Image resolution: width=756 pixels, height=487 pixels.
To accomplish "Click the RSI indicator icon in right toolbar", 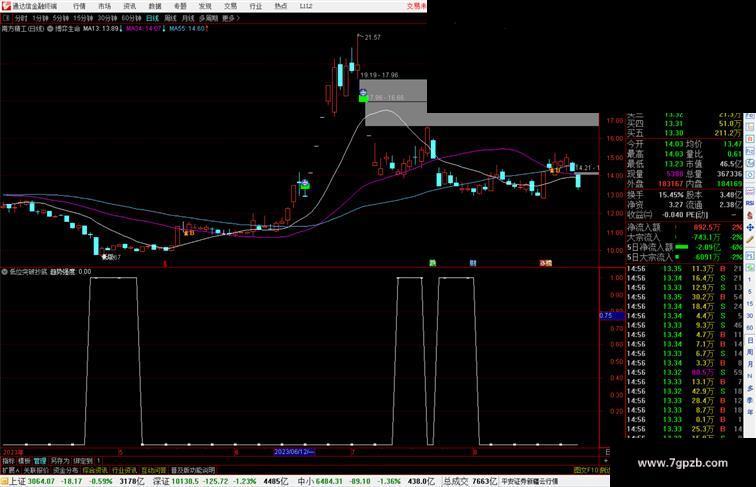I will [750, 203].
